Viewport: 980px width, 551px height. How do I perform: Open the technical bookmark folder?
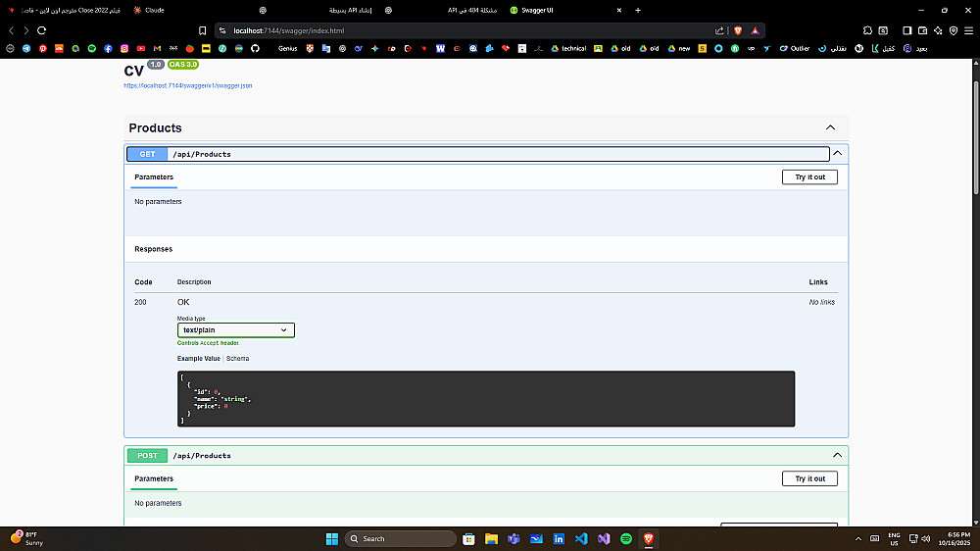(568, 48)
